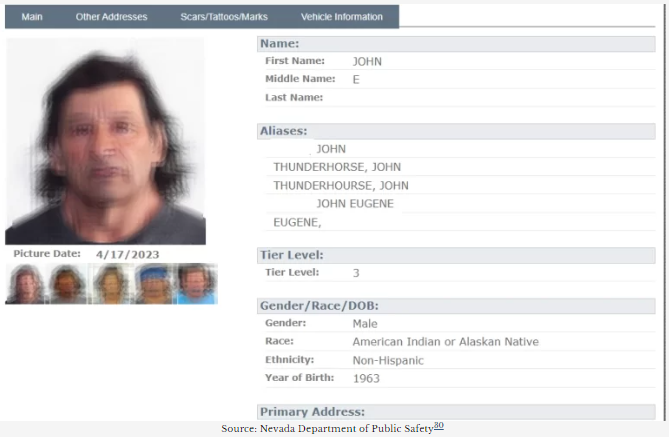The image size is (669, 437).
Task: Select the first small photo thumbnail
Action: [27, 284]
